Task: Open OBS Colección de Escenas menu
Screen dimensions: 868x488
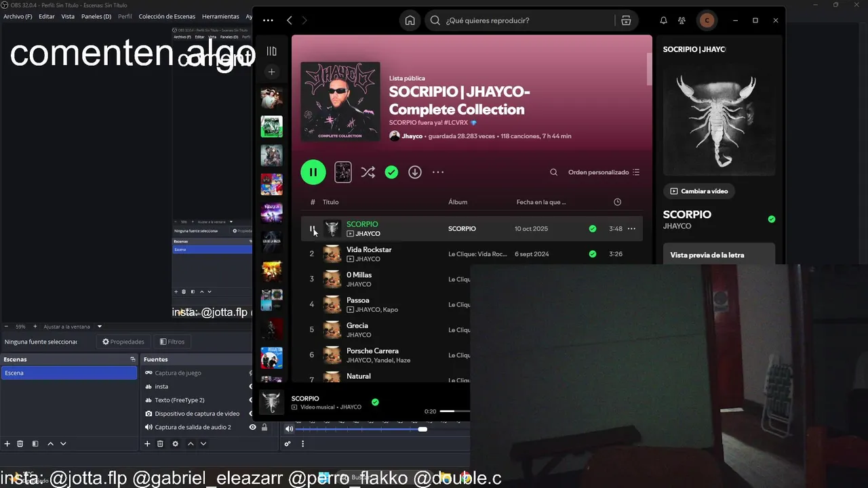Action: point(167,16)
